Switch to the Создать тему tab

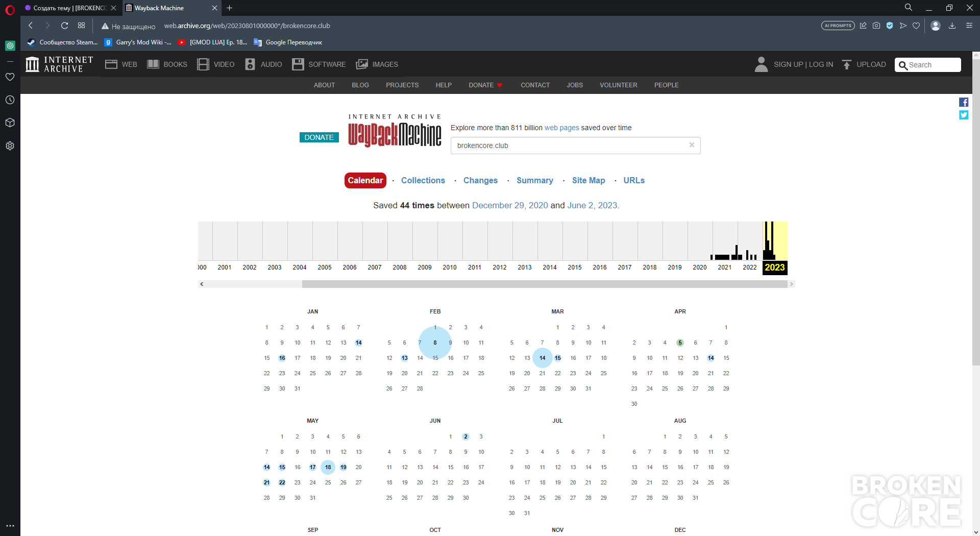(69, 8)
